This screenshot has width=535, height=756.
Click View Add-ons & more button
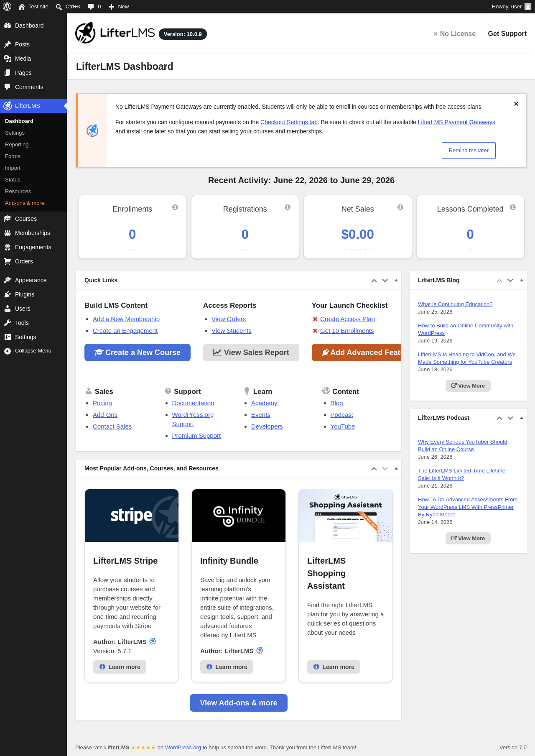click(239, 703)
